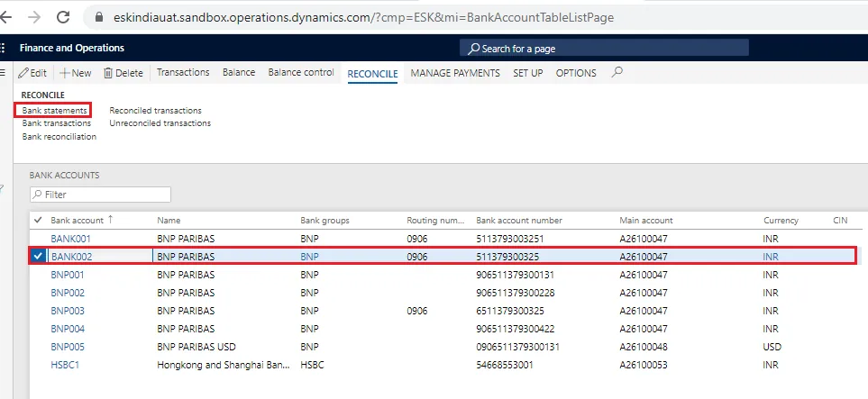Toggle the hamburger navigation pane icon

click(2, 72)
